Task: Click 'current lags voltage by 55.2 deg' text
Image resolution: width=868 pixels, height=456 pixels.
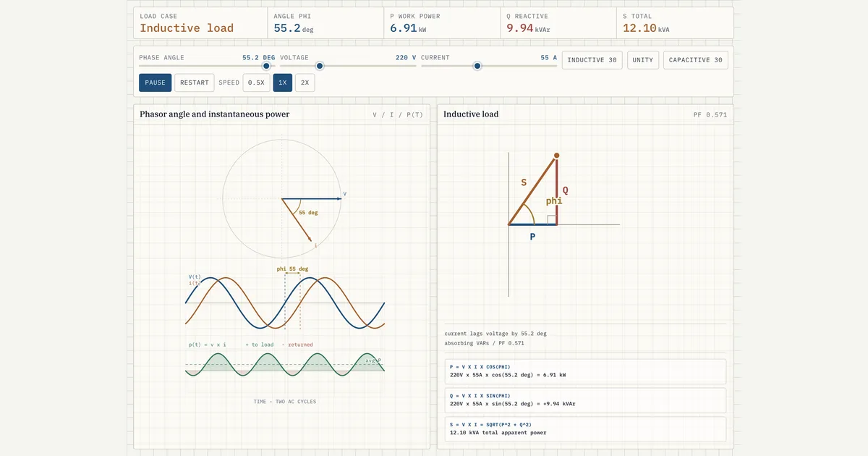Action: coord(495,334)
